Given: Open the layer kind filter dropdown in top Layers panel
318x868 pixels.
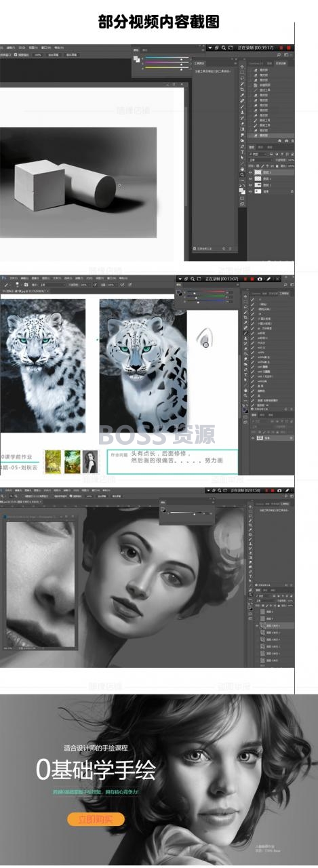Looking at the screenshot, I should pyautogui.click(x=258, y=154).
